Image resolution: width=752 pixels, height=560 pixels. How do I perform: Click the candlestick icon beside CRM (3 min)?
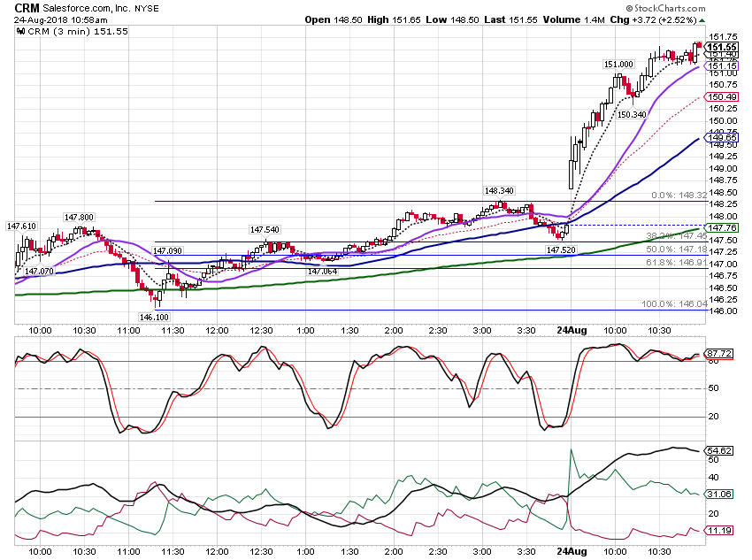[x=20, y=31]
